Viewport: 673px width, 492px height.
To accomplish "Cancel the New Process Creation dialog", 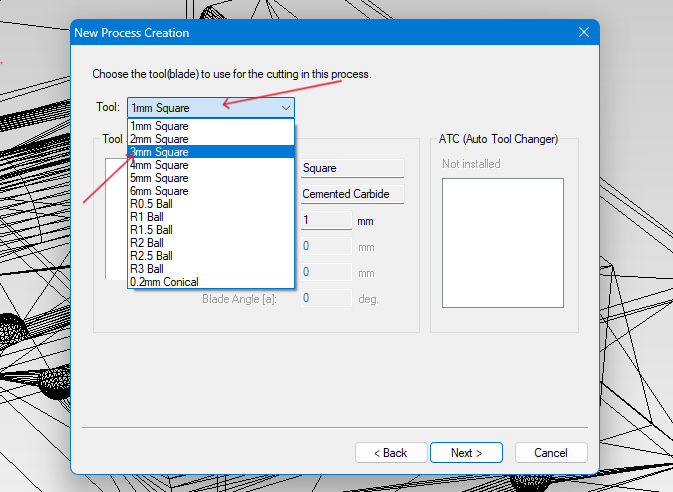I will 551,453.
